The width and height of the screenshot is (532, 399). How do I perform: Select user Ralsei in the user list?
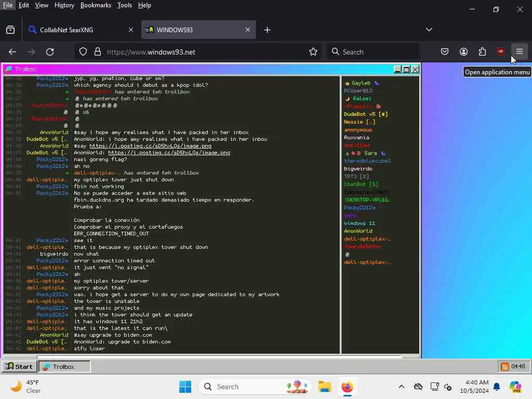(358, 98)
